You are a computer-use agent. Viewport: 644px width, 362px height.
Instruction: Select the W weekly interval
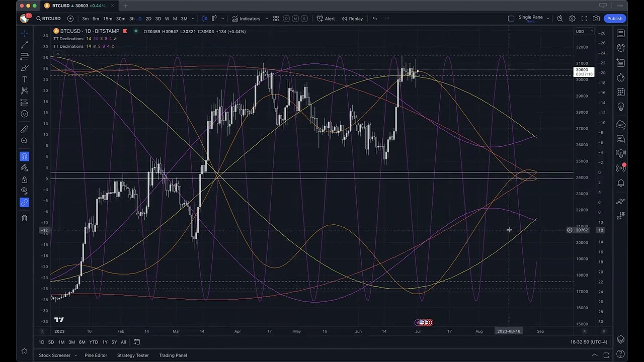[x=167, y=19]
